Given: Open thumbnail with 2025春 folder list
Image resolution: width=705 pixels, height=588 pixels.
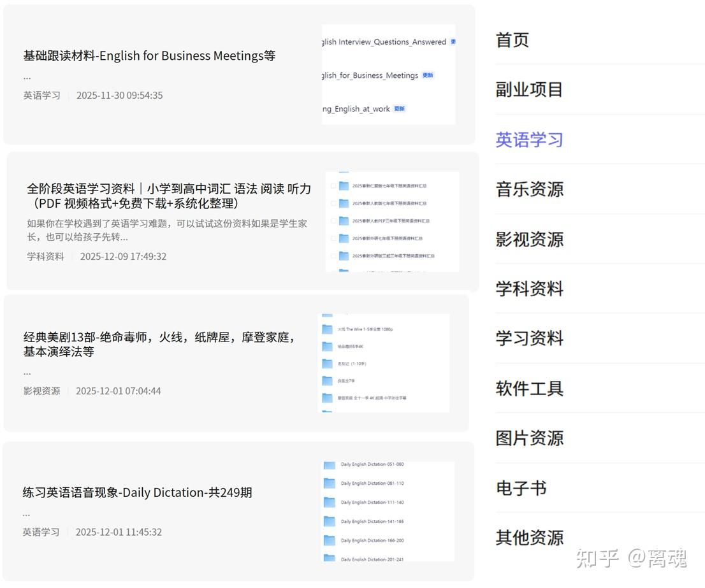Looking at the screenshot, I should click(x=393, y=222).
